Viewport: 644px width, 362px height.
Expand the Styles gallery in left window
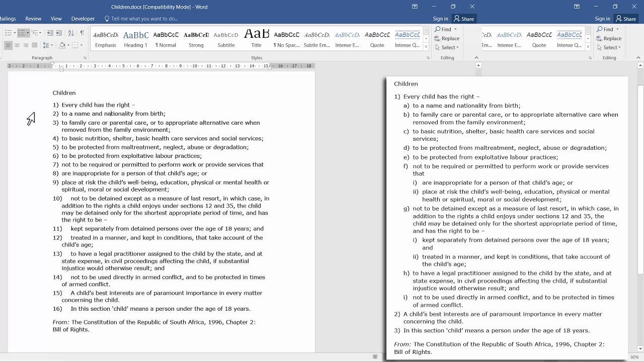pyautogui.click(x=426, y=46)
